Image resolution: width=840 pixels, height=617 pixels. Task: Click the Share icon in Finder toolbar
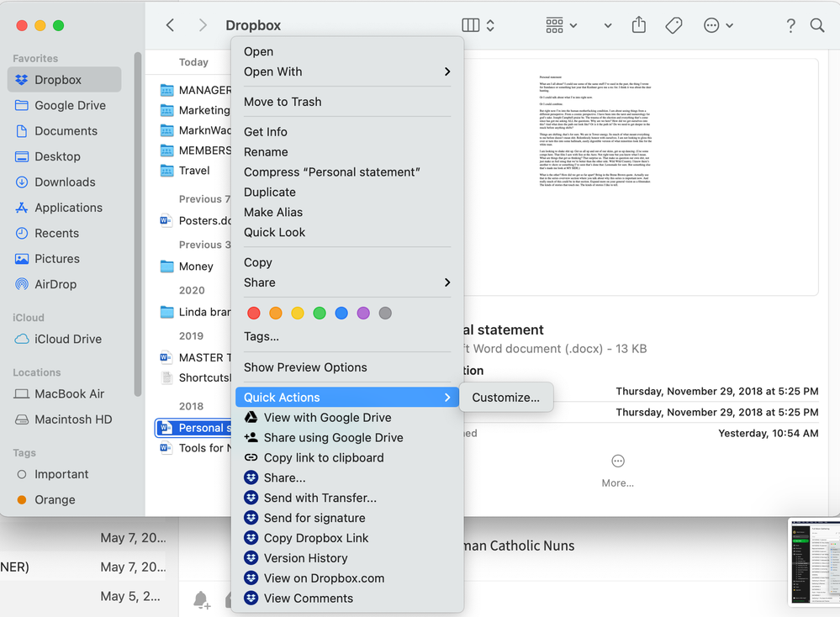pyautogui.click(x=639, y=25)
